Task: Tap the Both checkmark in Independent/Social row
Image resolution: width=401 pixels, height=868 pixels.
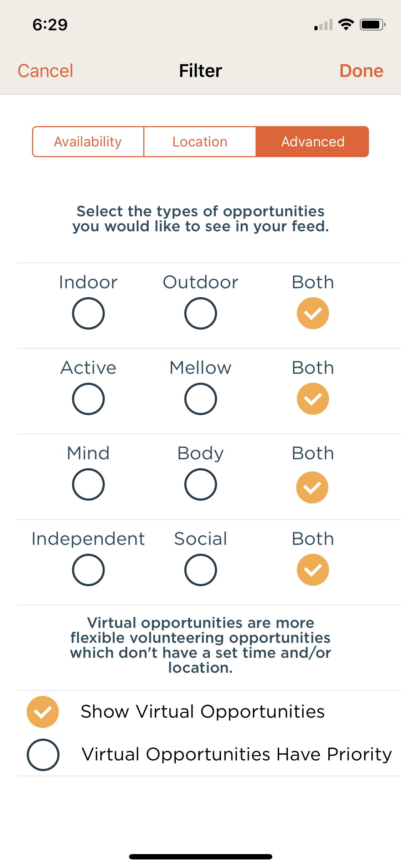Action: point(313,570)
